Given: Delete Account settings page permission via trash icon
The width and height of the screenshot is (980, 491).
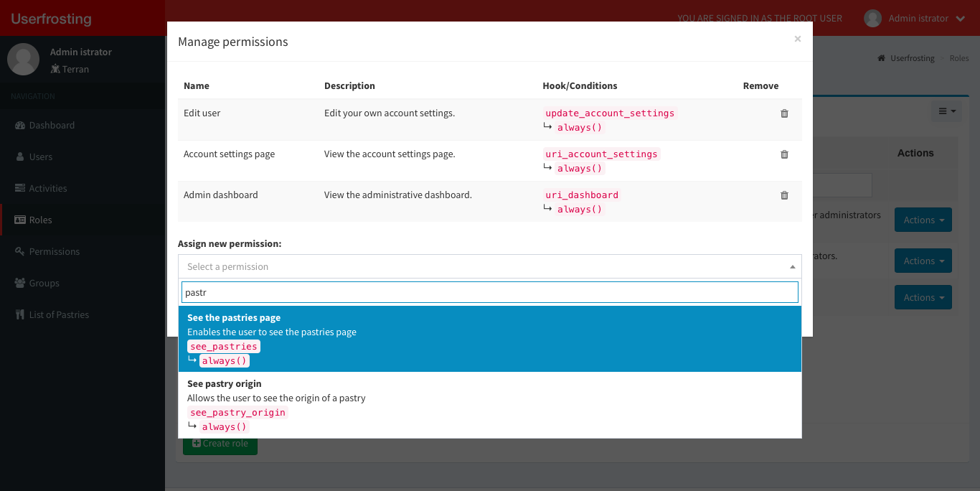Looking at the screenshot, I should [784, 154].
